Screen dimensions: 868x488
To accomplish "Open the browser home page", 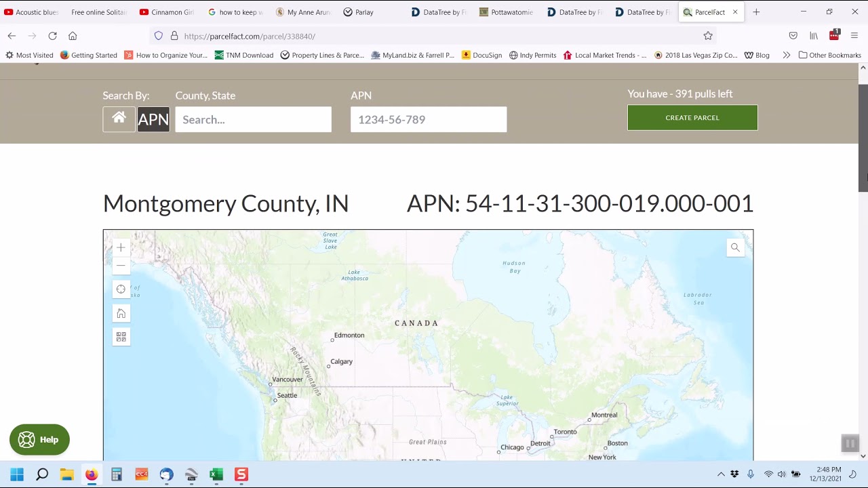I will tap(73, 36).
